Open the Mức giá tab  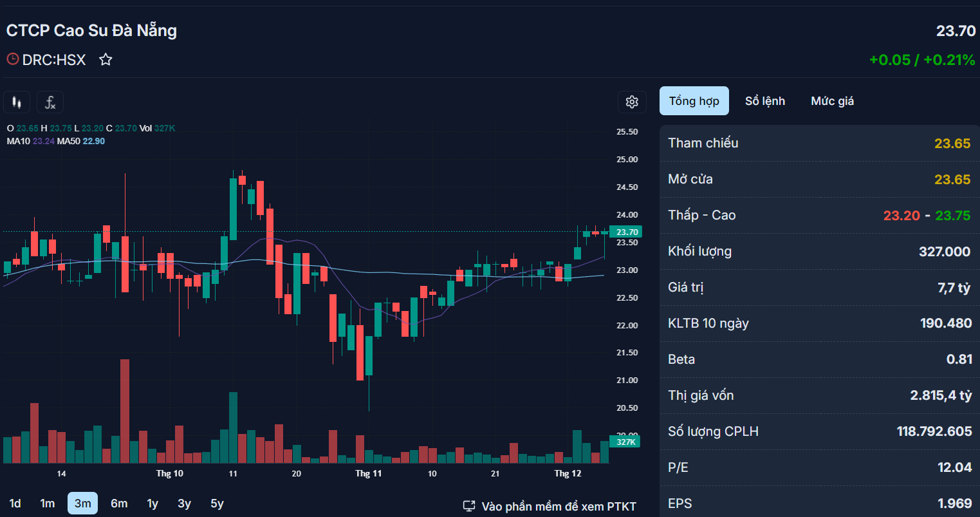tap(833, 101)
